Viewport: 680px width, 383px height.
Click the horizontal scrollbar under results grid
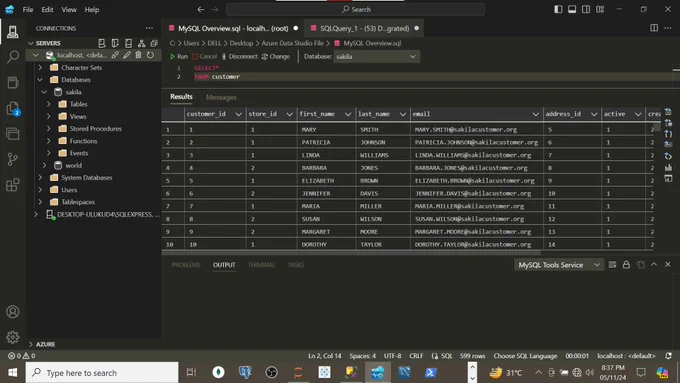pyautogui.click(x=351, y=252)
